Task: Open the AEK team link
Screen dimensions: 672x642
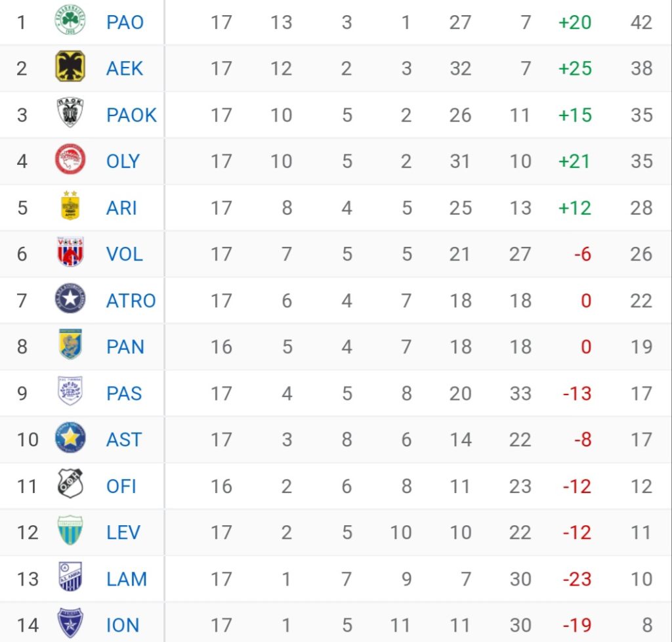Action: point(124,68)
